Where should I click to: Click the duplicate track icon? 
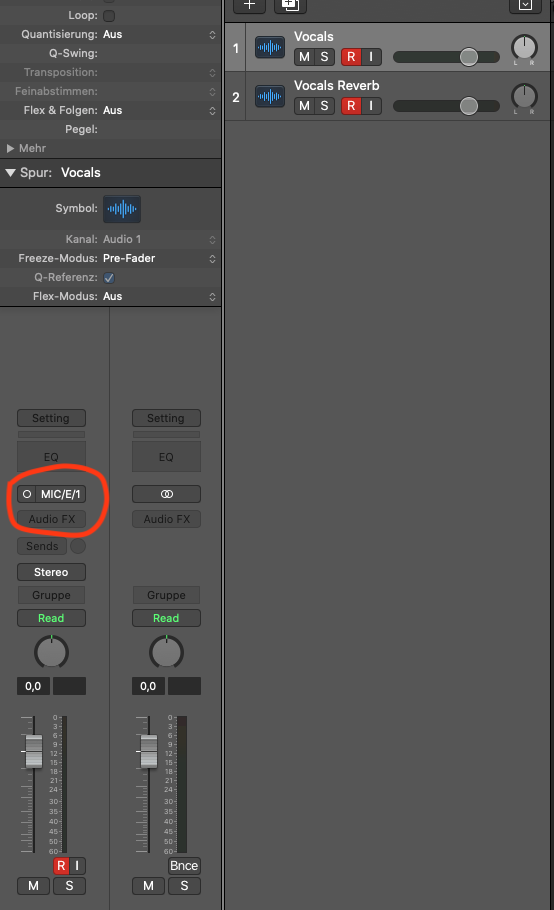(290, 5)
